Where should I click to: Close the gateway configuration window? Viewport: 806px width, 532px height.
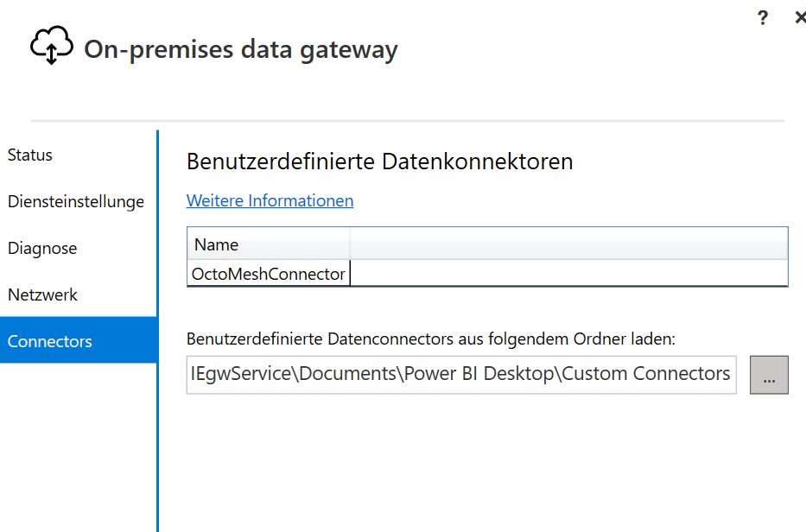[x=800, y=16]
